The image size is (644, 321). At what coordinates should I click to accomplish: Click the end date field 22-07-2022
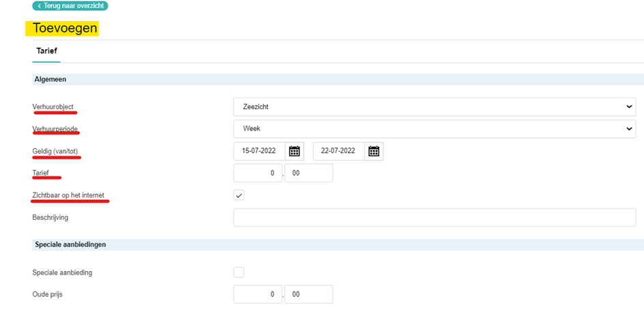pyautogui.click(x=339, y=151)
